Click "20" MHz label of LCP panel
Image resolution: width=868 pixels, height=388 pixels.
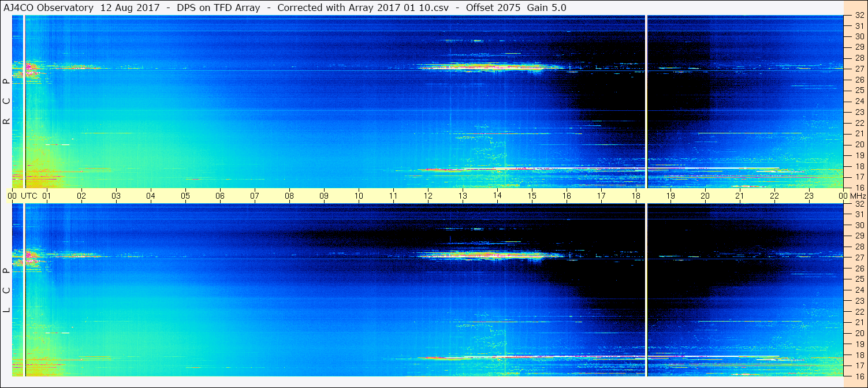(x=859, y=333)
